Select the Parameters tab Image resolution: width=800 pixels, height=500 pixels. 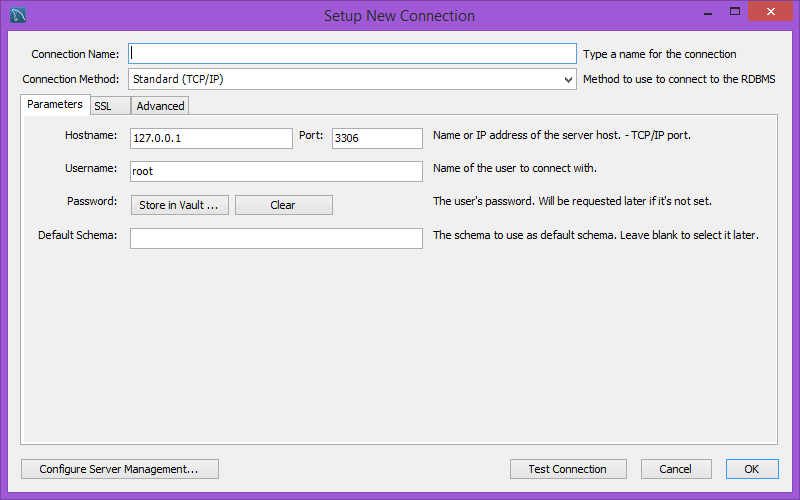[x=55, y=104]
